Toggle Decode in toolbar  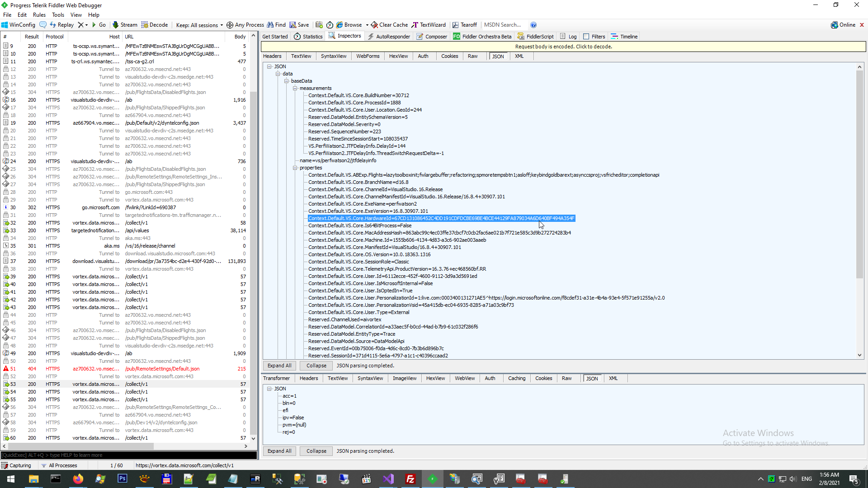pos(155,25)
